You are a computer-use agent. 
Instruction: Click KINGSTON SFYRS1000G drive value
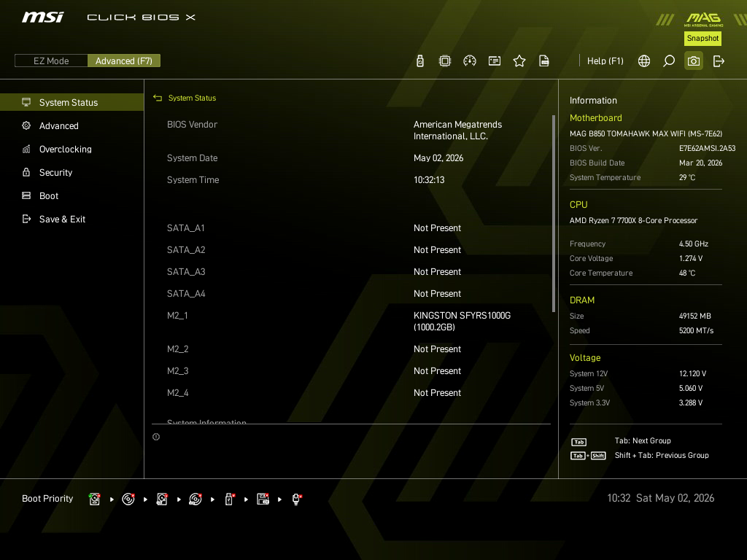pos(462,322)
